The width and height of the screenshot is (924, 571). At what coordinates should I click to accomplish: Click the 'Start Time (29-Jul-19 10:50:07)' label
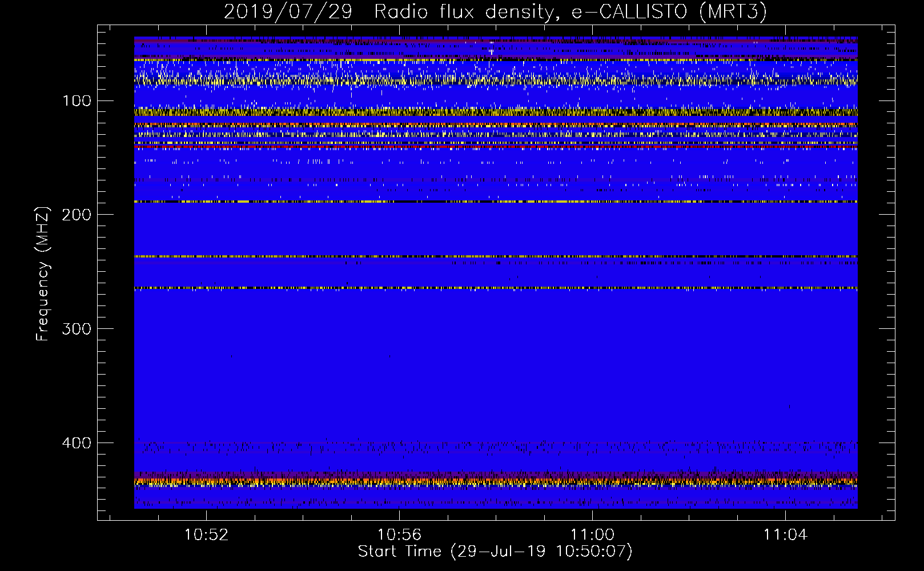click(495, 552)
